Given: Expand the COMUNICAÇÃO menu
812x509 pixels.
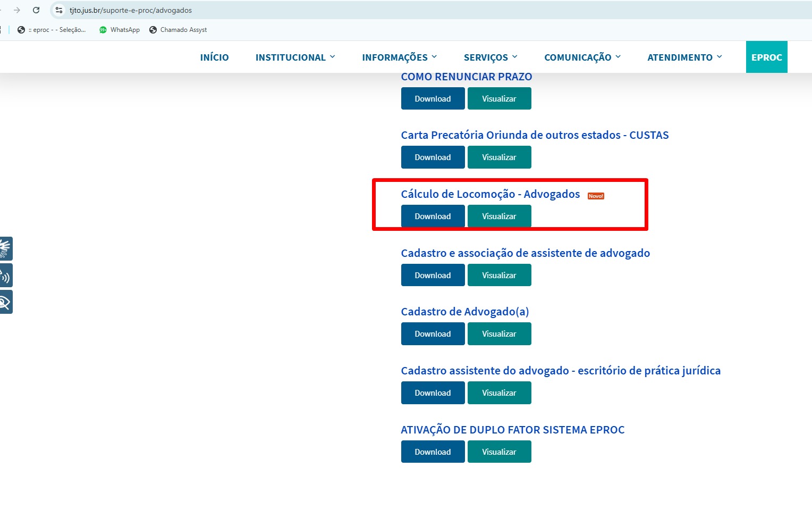Looking at the screenshot, I should (582, 57).
